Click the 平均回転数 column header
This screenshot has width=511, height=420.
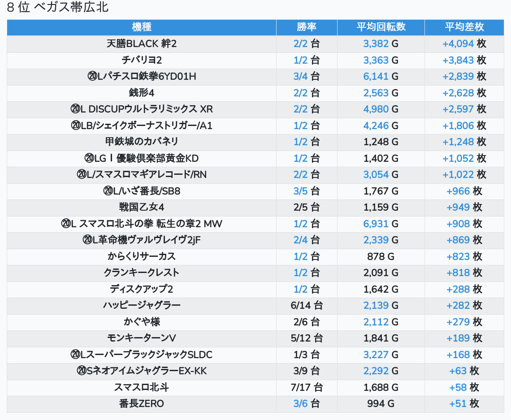coord(381,27)
